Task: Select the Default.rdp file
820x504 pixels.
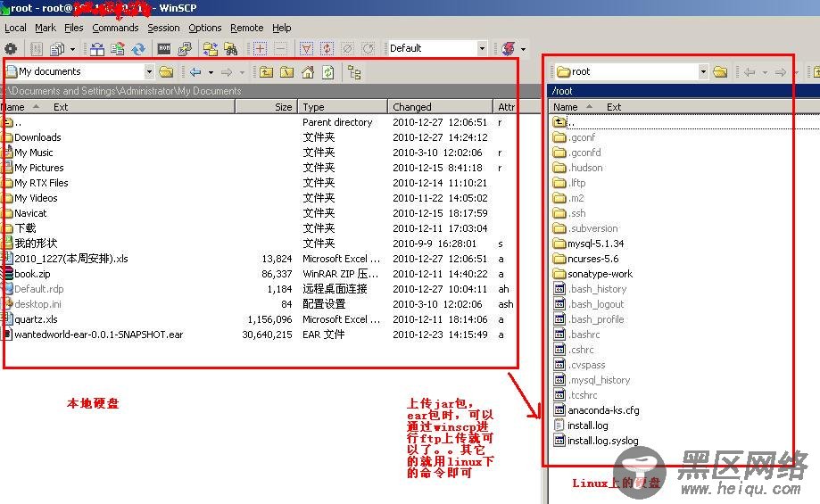Action: [38, 289]
